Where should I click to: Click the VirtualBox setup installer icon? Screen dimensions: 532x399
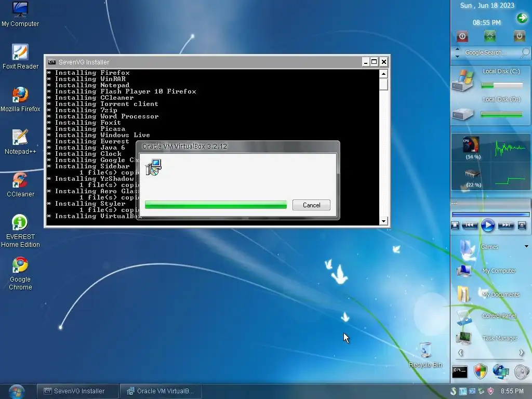pyautogui.click(x=153, y=167)
